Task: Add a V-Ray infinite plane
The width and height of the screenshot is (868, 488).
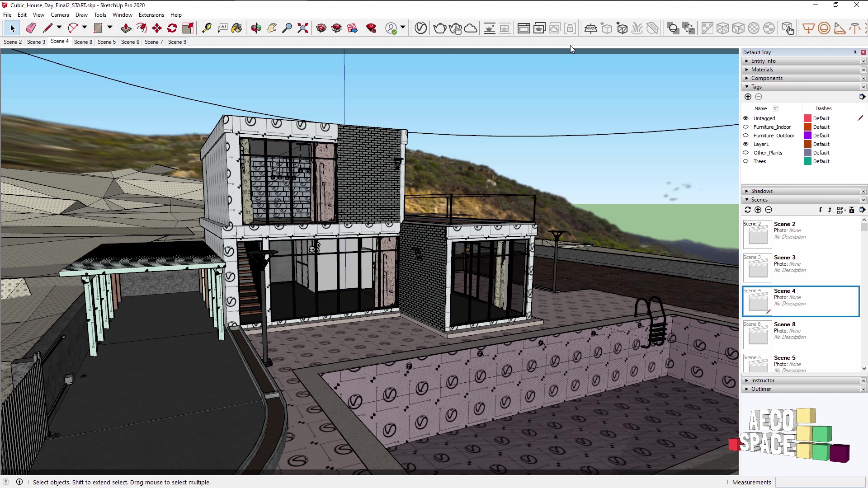Action: pyautogui.click(x=591, y=28)
